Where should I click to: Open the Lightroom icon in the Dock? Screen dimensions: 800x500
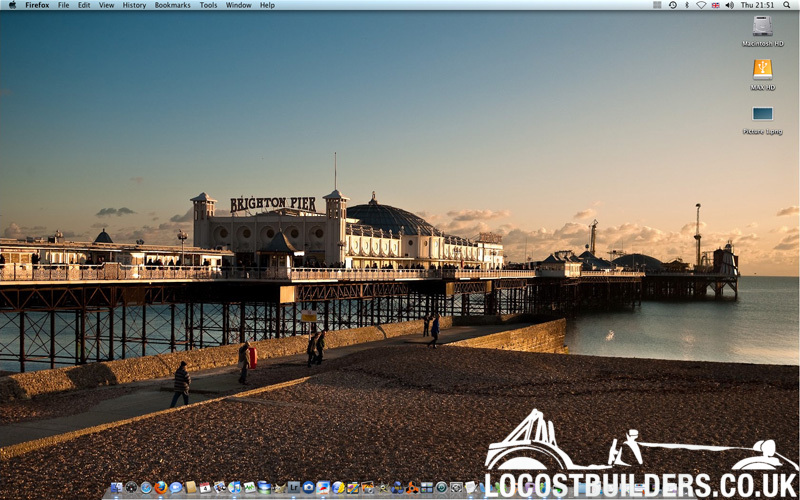coord(294,488)
